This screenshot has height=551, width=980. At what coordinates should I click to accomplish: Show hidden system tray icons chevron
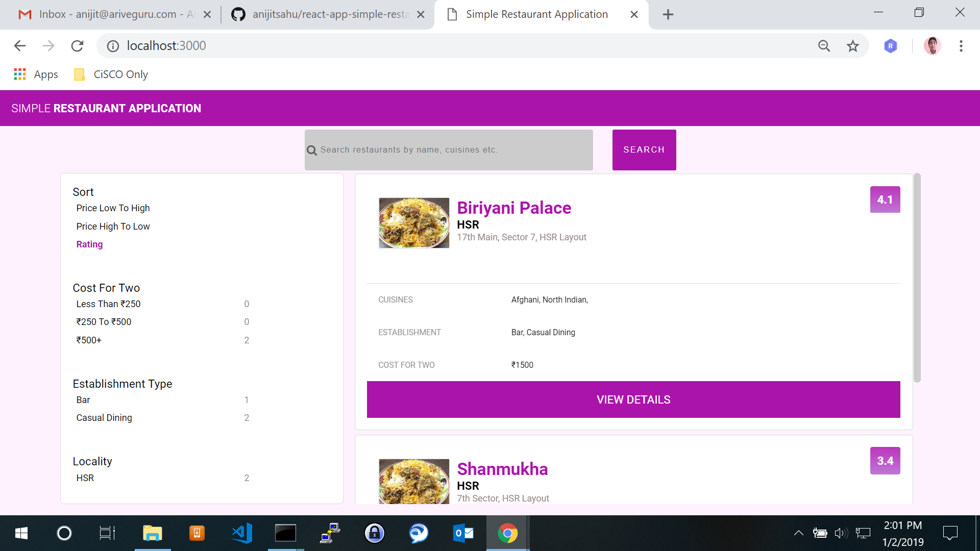coord(798,533)
